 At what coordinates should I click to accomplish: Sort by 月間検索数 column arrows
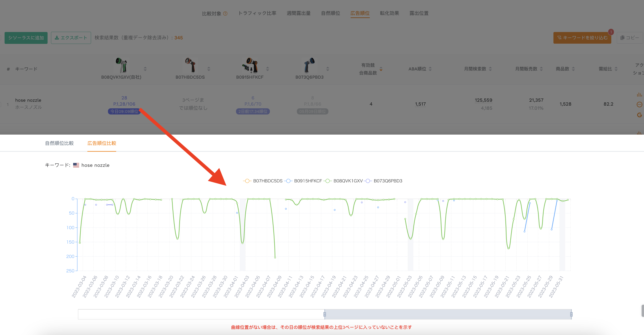pos(490,69)
